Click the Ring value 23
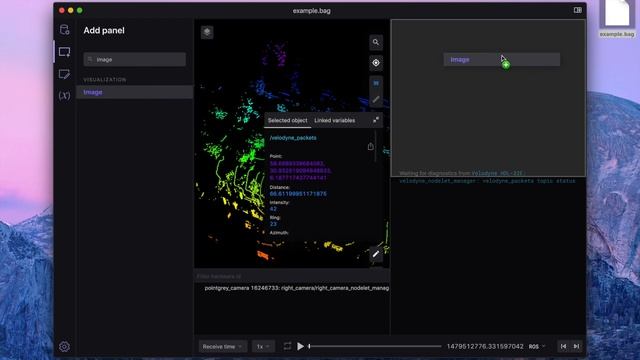This screenshot has width=640, height=360. click(x=273, y=224)
